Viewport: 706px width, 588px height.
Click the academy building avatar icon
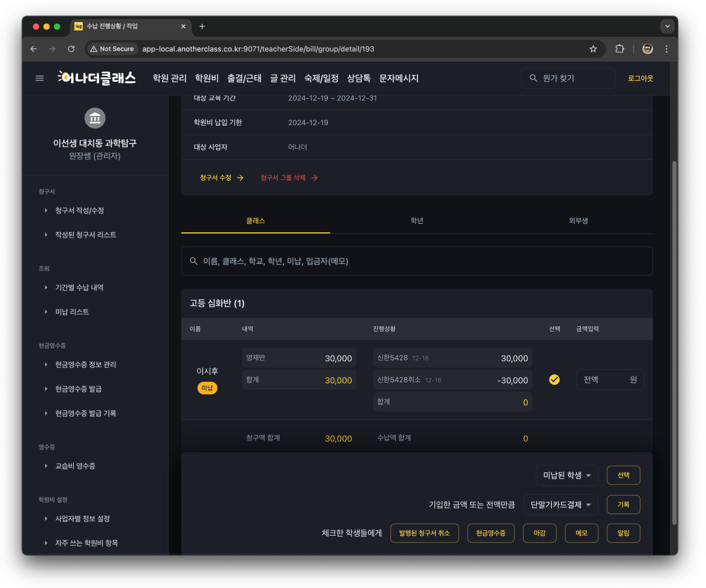tap(95, 118)
